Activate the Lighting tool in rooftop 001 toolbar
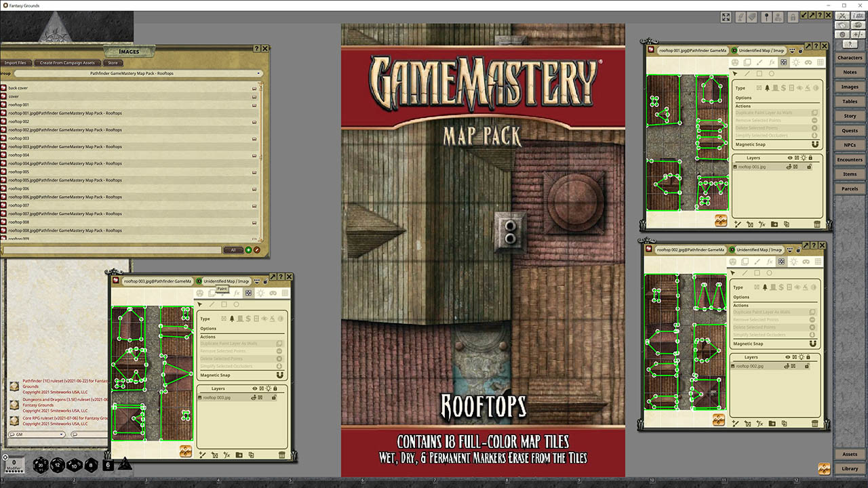Viewport: 868px width, 488px height. coord(796,62)
